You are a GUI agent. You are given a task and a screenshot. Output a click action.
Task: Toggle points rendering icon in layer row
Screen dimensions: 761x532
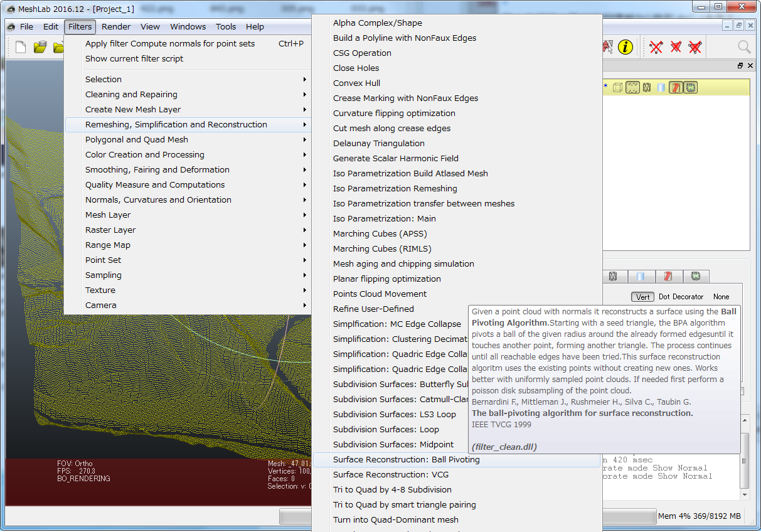[632, 88]
